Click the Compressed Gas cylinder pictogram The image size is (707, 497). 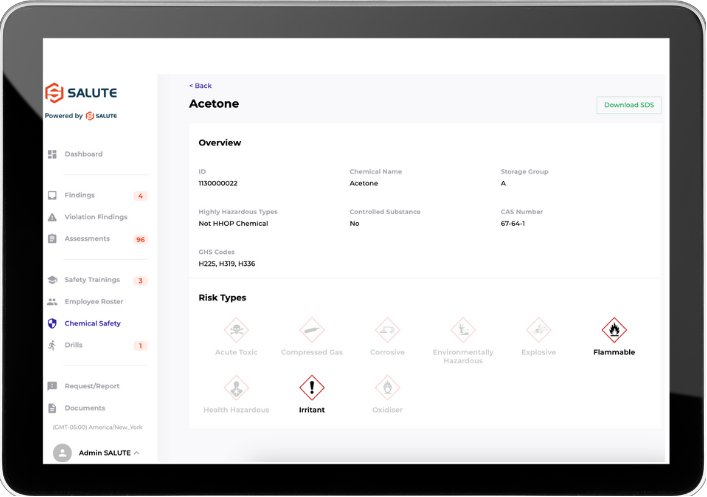coord(312,330)
